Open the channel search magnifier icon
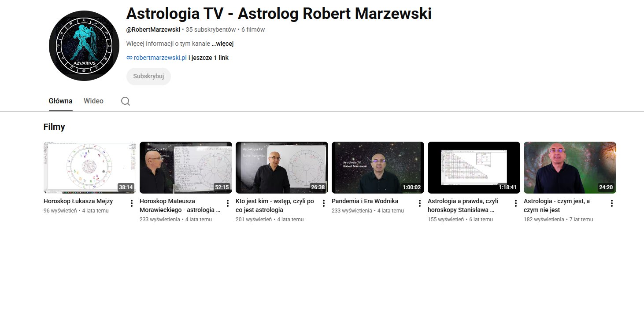 (126, 101)
